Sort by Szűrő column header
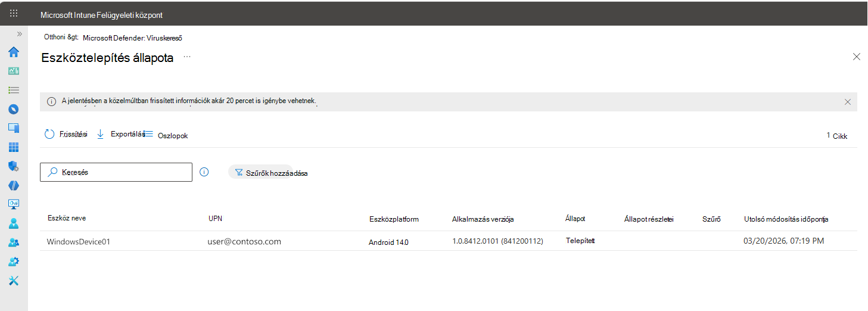868x311 pixels. click(711, 219)
